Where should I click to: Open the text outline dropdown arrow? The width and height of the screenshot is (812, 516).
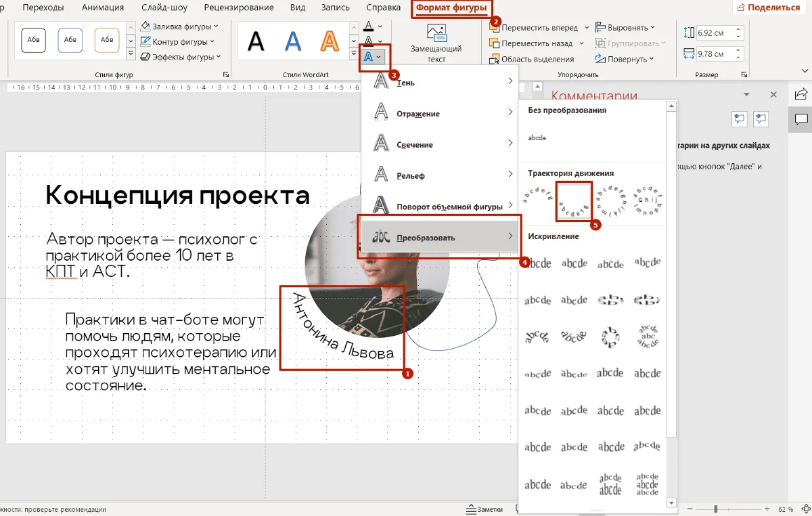click(x=380, y=41)
